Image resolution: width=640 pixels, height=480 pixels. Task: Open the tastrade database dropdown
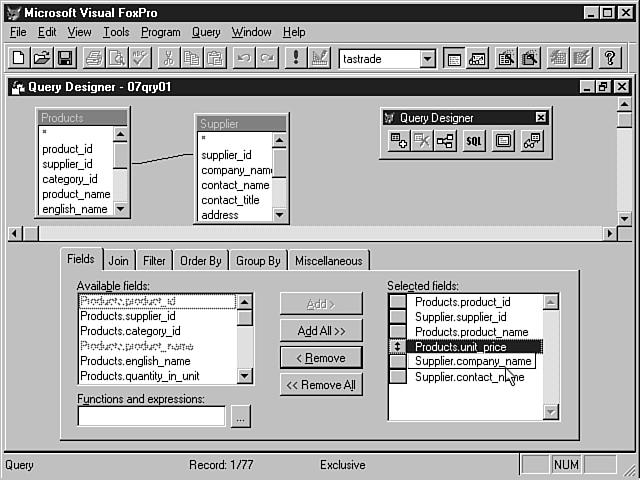click(x=427, y=59)
